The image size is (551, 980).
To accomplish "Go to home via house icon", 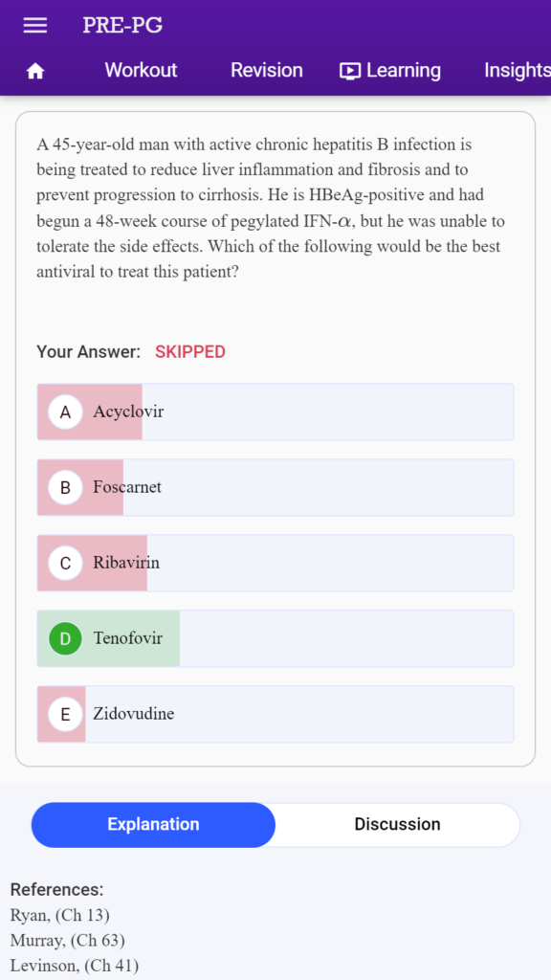I will (x=35, y=72).
